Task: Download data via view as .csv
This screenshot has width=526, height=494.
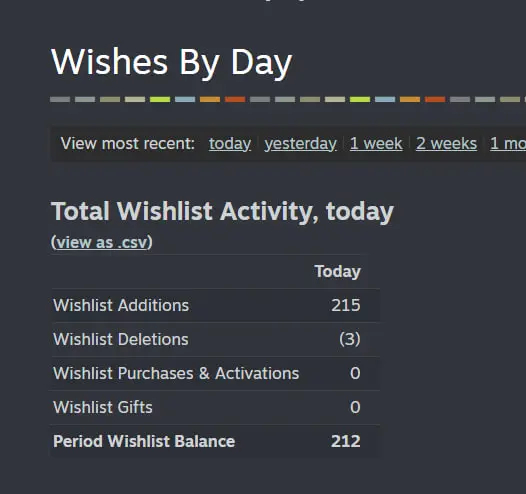Action: pyautogui.click(x=102, y=242)
